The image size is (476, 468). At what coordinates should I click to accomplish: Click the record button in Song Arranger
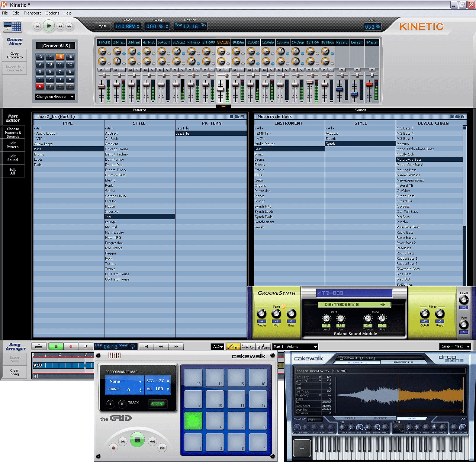71,346
